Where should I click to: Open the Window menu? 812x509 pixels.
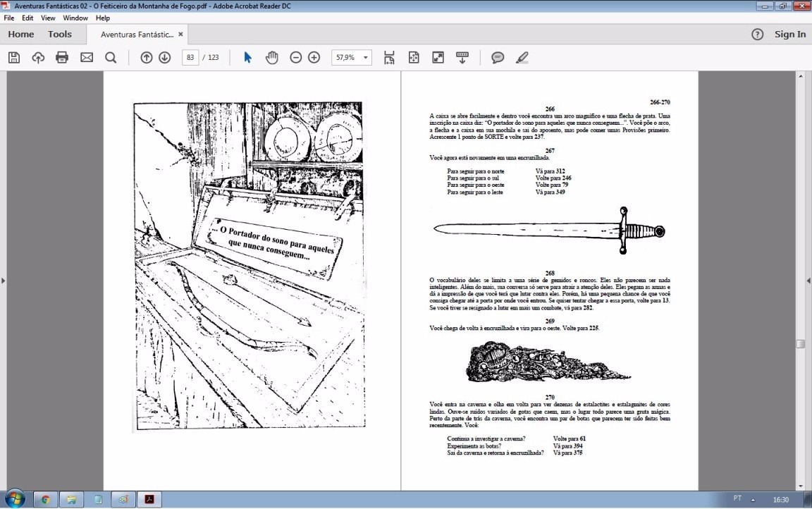75,18
